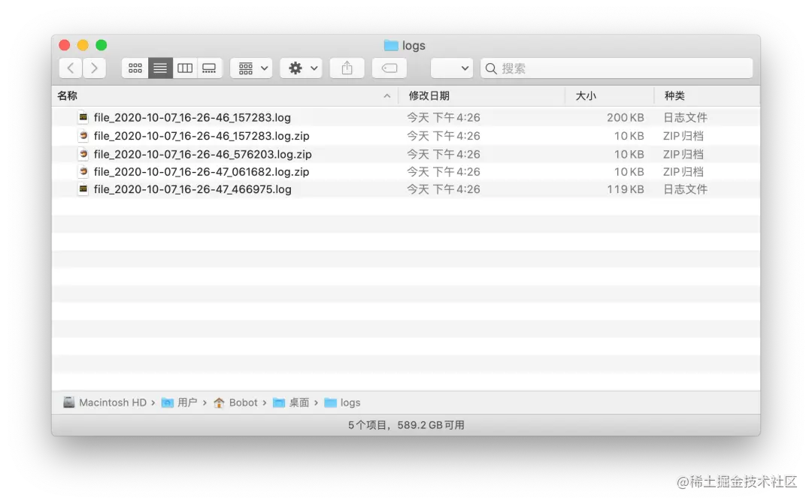Open the empty toolbar dropdown near search
This screenshot has width=812, height=504.
(x=452, y=68)
